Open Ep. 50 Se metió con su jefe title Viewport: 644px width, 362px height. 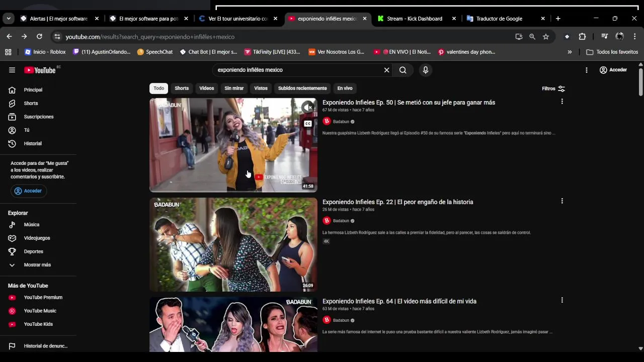(409, 103)
